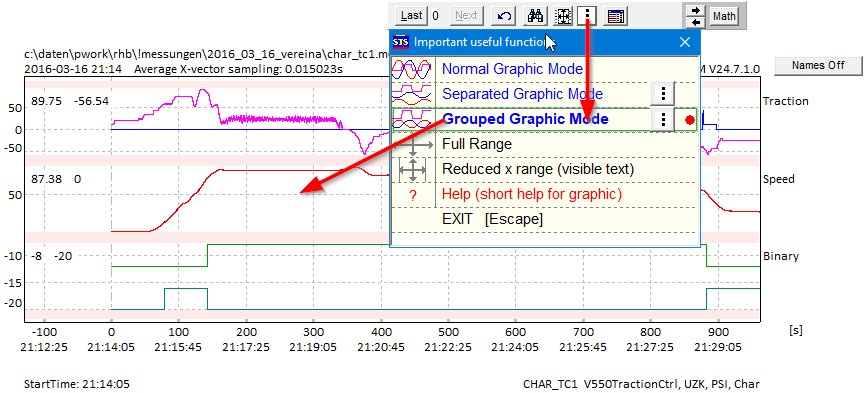Choose Reduced x range (visible text)
867x393 pixels.
pyautogui.click(x=538, y=169)
